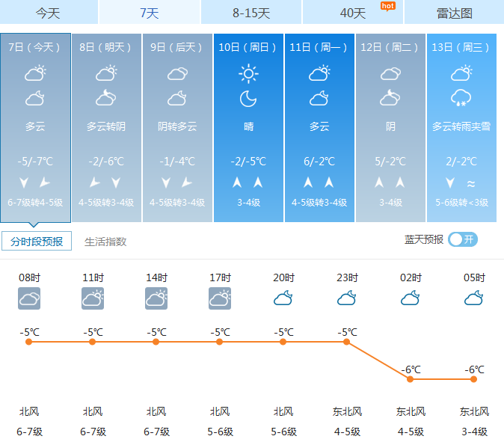Image resolution: width=504 pixels, height=445 pixels.
Task: Select the 13日（周三）forecast card
Action: 461,128
